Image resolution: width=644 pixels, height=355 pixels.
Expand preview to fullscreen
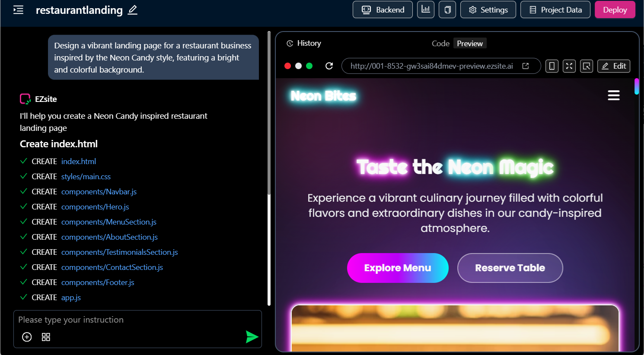pos(569,66)
